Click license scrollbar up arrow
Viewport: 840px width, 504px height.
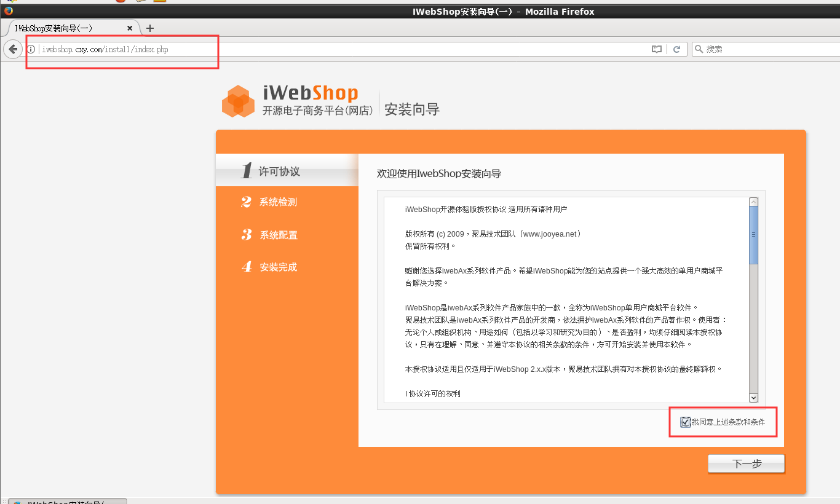tap(753, 202)
